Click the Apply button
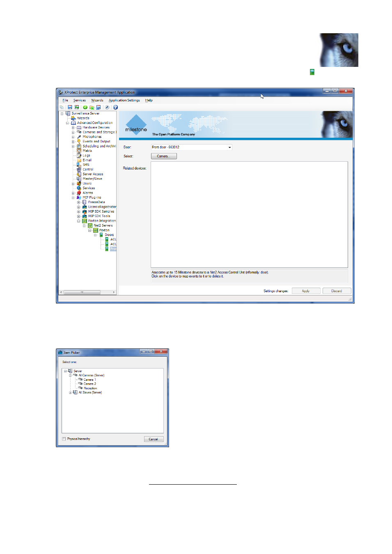Screen dimensions: 392x554 tap(306, 291)
